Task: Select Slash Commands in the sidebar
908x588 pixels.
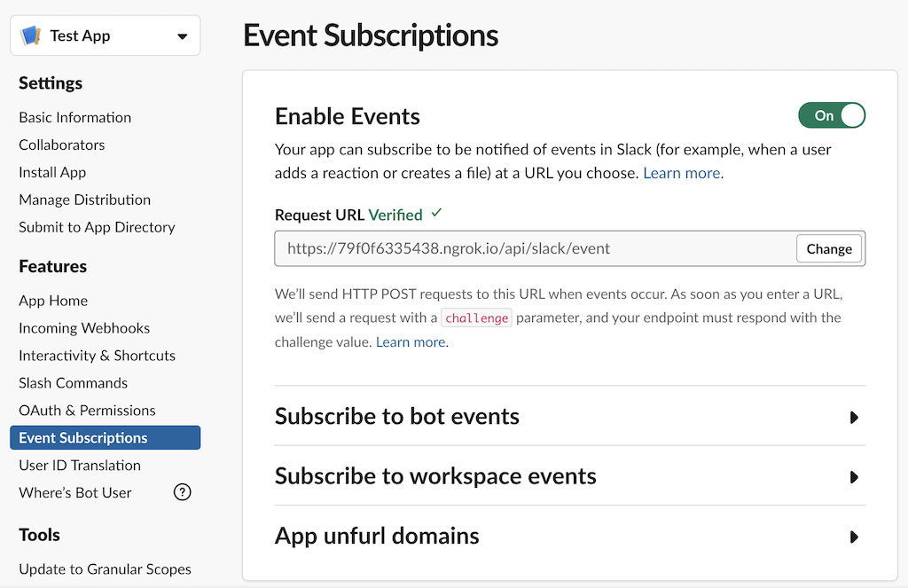Action: [x=74, y=383]
